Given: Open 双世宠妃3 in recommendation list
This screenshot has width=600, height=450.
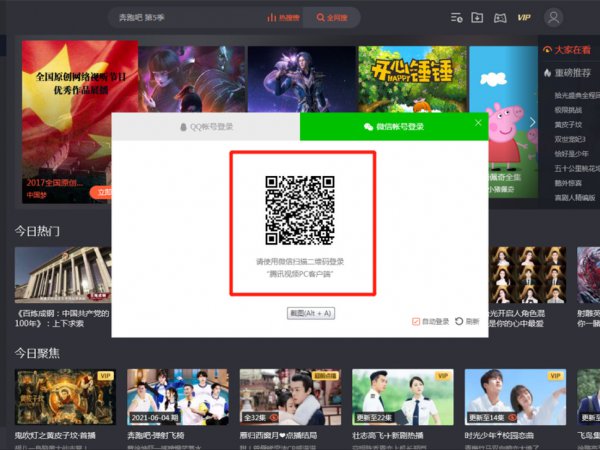Looking at the screenshot, I should tap(570, 139).
